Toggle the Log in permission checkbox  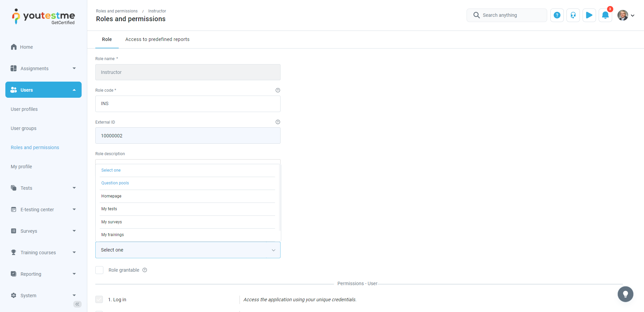pos(99,300)
